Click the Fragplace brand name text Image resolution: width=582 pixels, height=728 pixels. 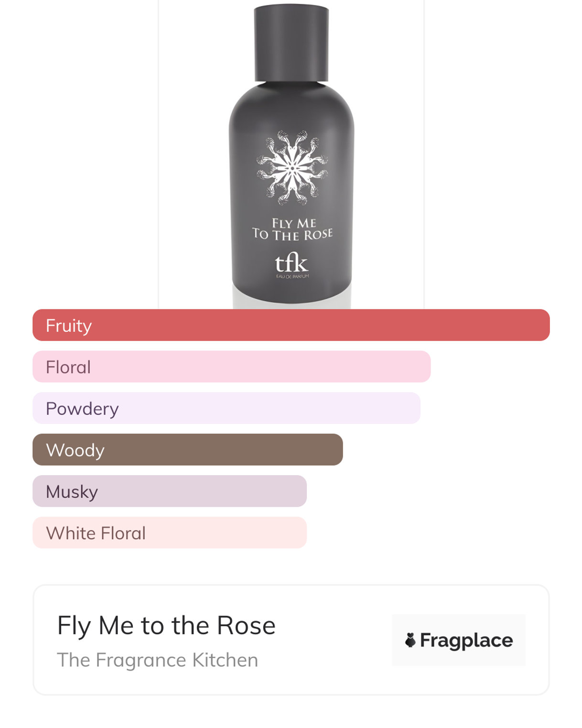[466, 640]
